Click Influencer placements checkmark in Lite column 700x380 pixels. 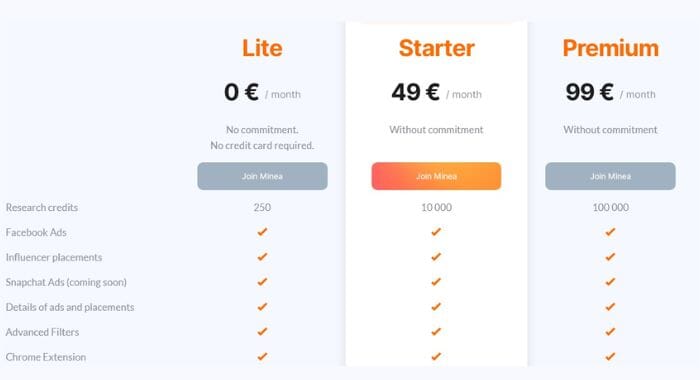pos(262,257)
